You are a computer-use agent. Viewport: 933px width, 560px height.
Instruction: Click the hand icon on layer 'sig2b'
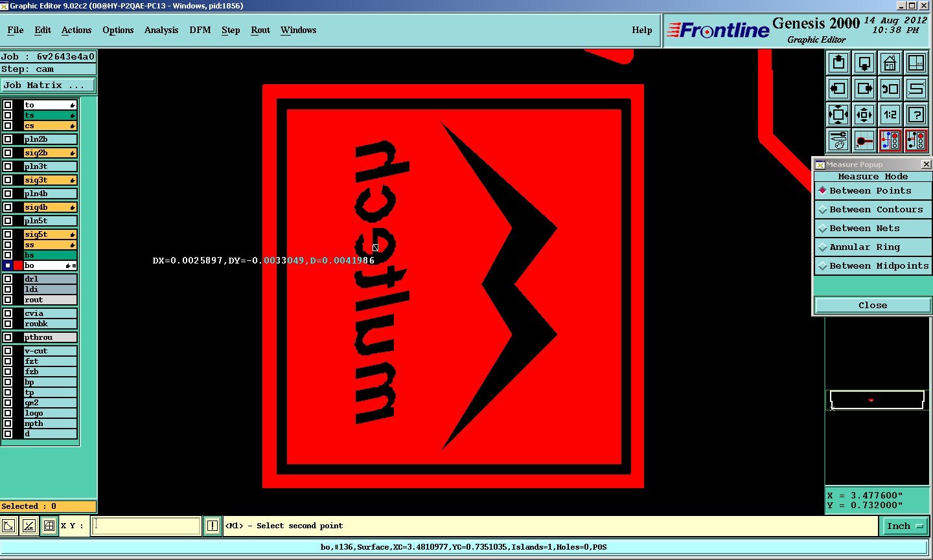[x=73, y=153]
